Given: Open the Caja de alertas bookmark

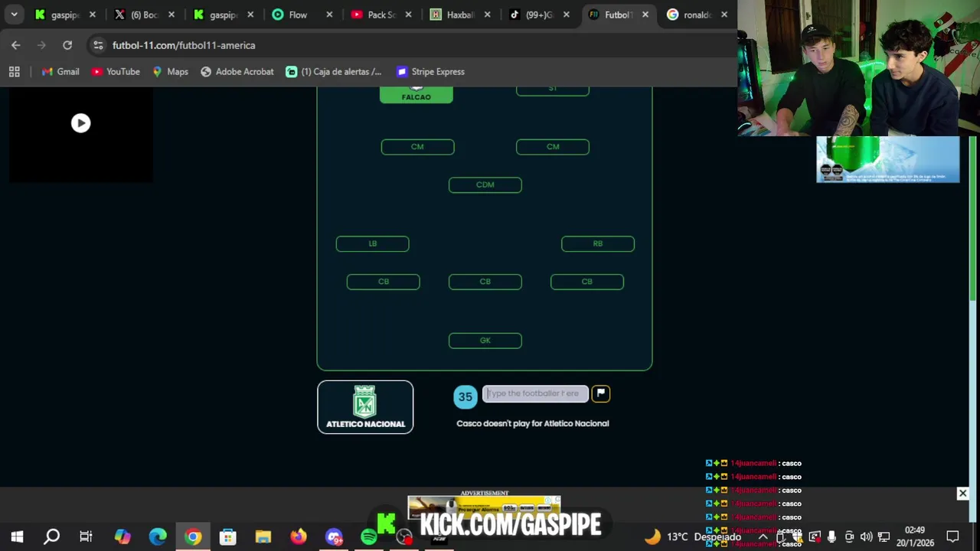Looking at the screenshot, I should (x=333, y=71).
